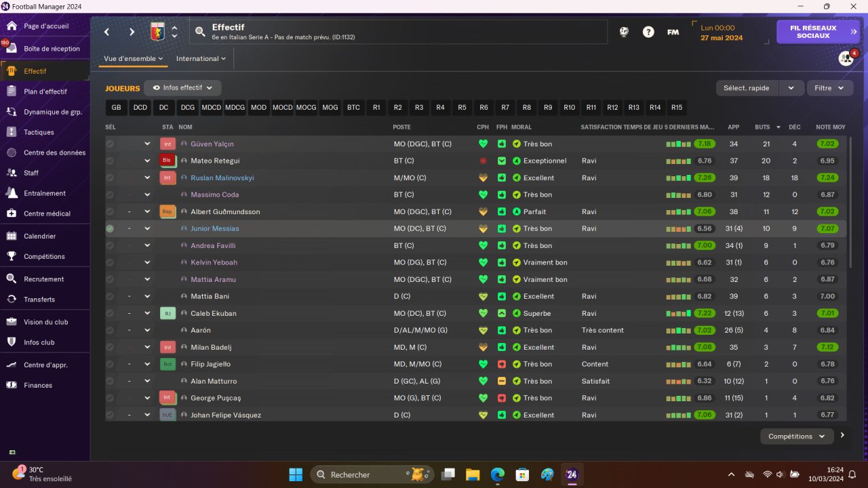Select the MOCD position tab
The width and height of the screenshot is (868, 488).
tap(282, 108)
